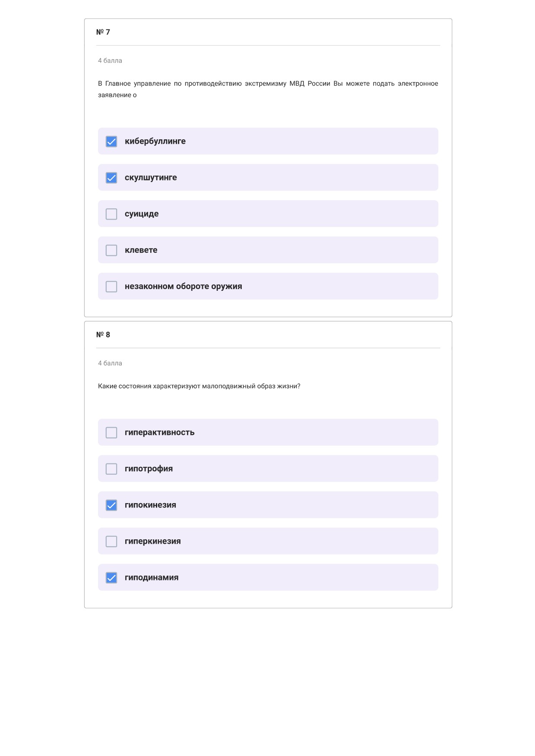Select the суициде answer row

pyautogui.click(x=268, y=214)
